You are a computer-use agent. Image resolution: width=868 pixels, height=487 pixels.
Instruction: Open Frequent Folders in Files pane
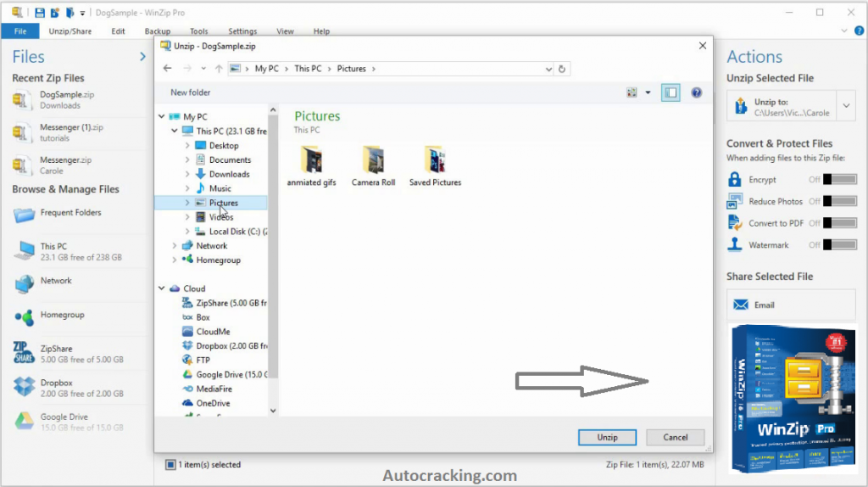[x=70, y=213]
